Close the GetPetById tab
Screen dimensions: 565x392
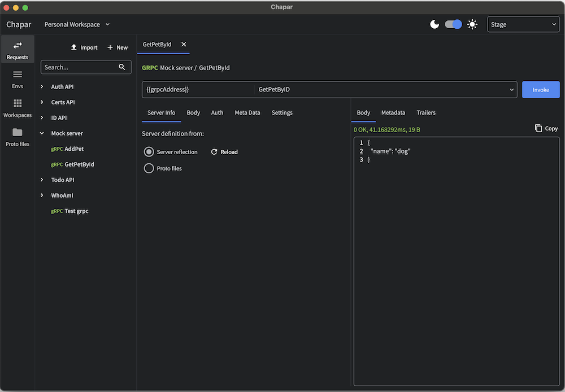pyautogui.click(x=184, y=44)
